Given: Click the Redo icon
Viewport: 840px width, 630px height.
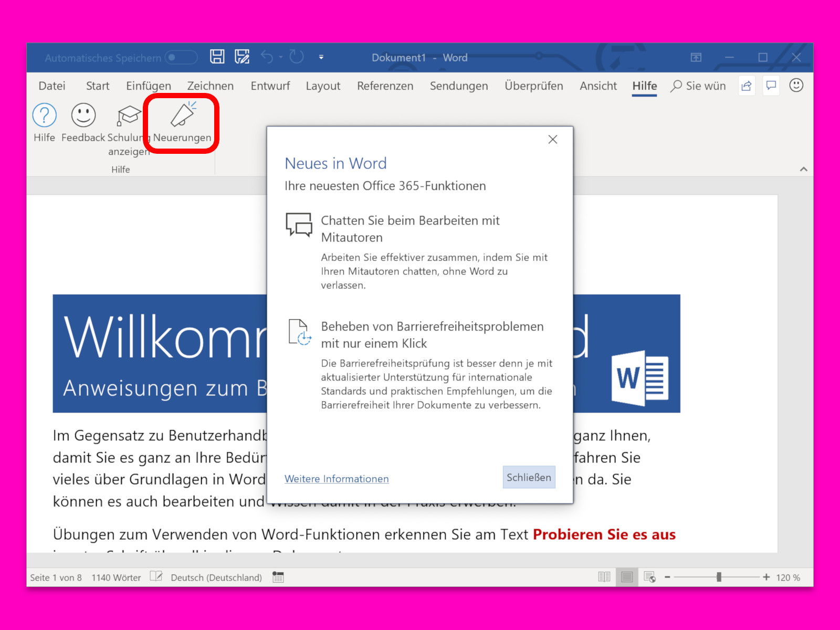Looking at the screenshot, I should point(297,57).
